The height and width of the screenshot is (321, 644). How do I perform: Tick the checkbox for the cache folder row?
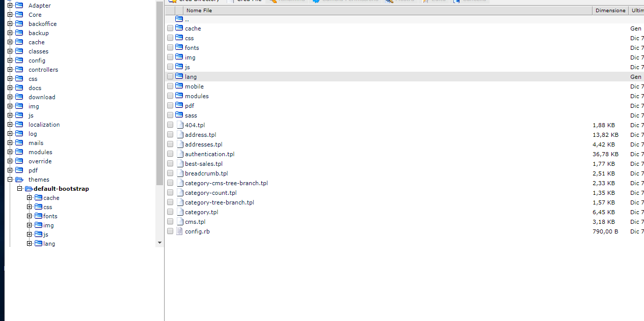tap(170, 28)
